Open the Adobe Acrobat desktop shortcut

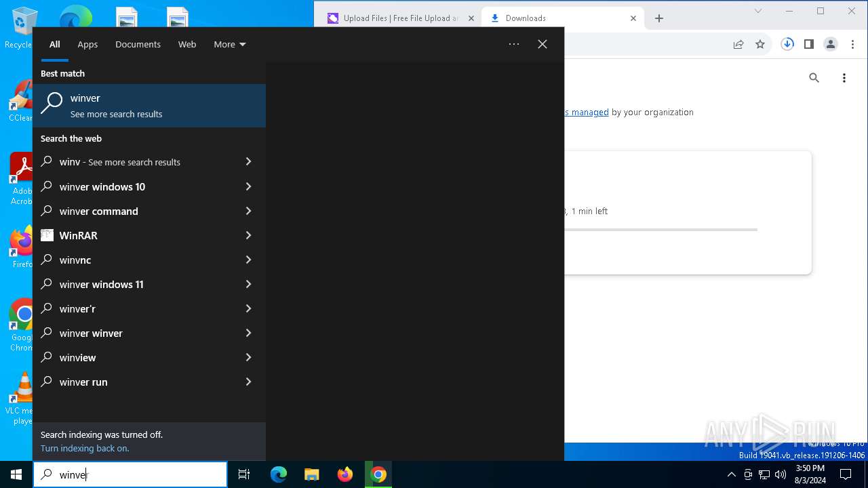pos(20,179)
